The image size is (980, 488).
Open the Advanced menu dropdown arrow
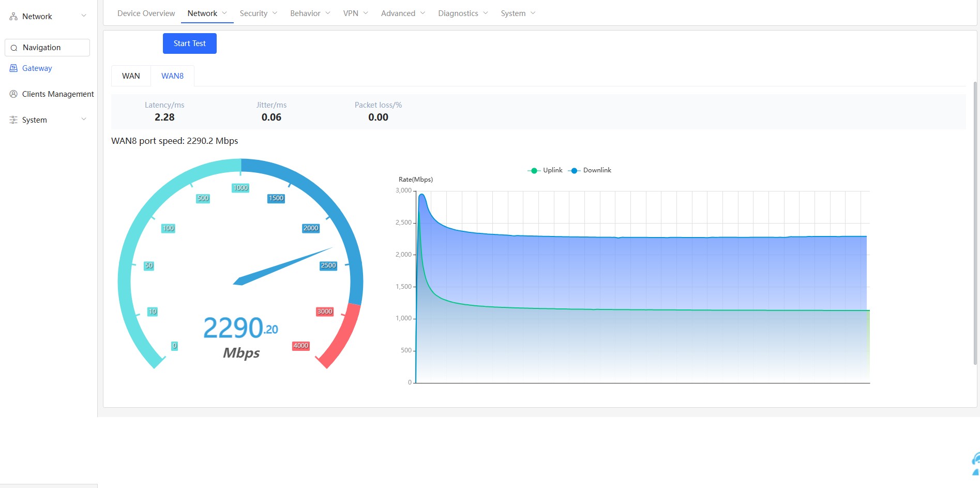pos(423,13)
